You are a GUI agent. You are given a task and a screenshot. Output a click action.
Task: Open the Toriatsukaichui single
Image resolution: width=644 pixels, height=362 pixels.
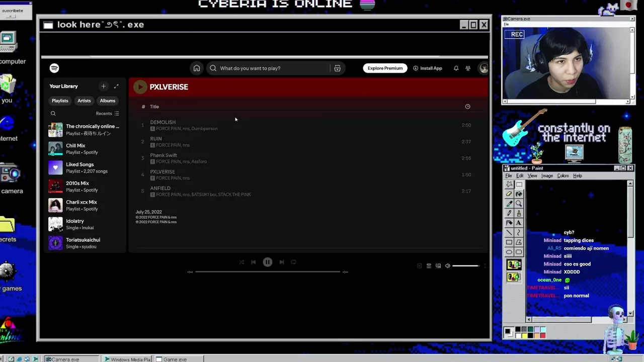click(x=85, y=243)
